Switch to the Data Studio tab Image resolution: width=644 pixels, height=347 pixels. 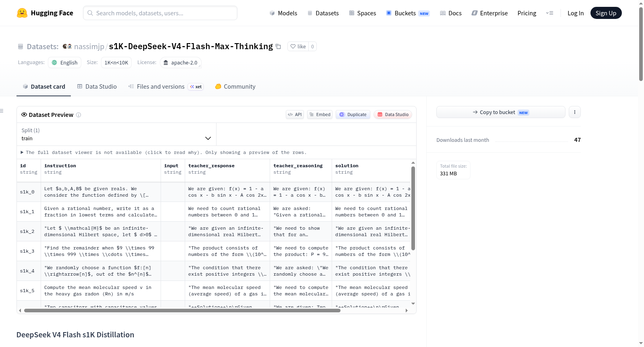[97, 87]
